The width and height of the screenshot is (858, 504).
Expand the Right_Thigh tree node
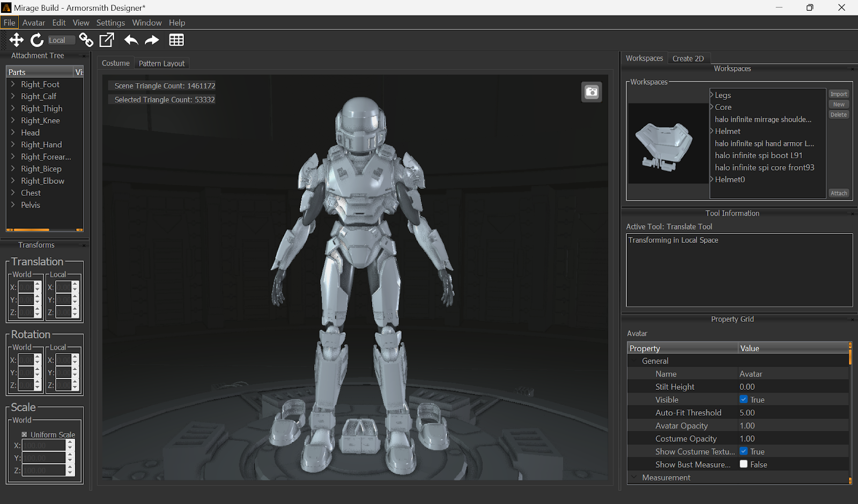tap(13, 108)
